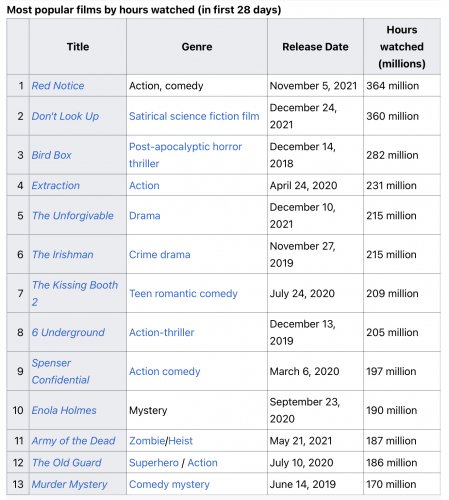Click the 'June 14, 2019' date
The height and width of the screenshot is (500, 449).
303,484
